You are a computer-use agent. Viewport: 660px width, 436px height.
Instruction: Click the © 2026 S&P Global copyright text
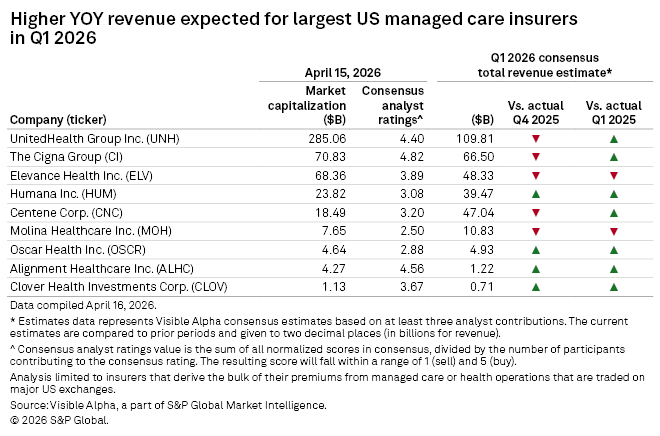coord(58,420)
